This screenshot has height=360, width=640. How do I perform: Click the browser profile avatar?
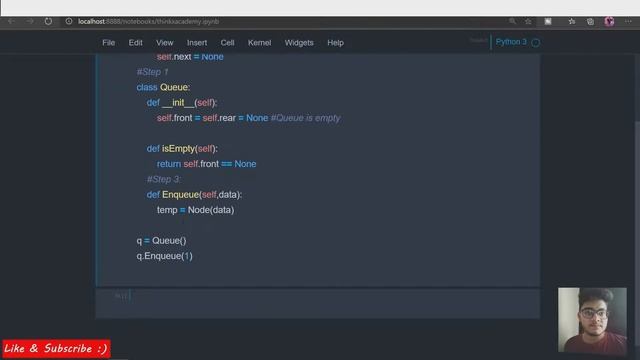point(609,21)
